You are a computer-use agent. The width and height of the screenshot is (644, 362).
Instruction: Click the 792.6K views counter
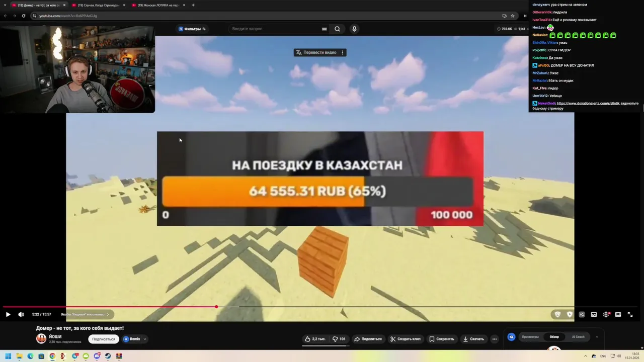505,29
